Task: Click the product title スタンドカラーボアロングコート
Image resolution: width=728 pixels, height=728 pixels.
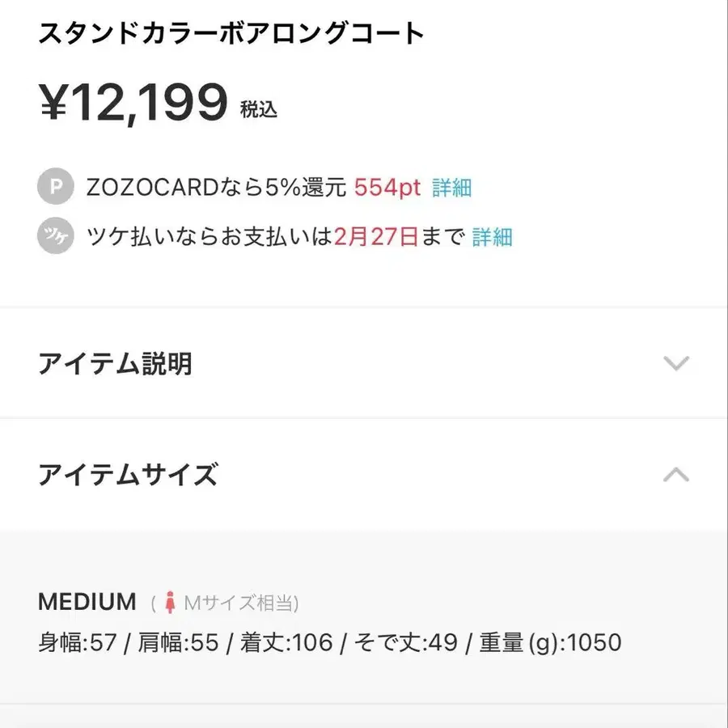Action: [x=231, y=33]
